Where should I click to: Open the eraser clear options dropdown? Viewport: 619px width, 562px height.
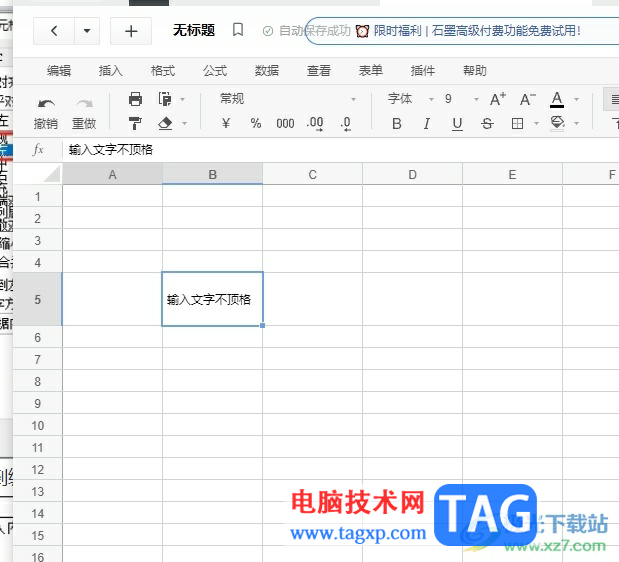pyautogui.click(x=184, y=124)
